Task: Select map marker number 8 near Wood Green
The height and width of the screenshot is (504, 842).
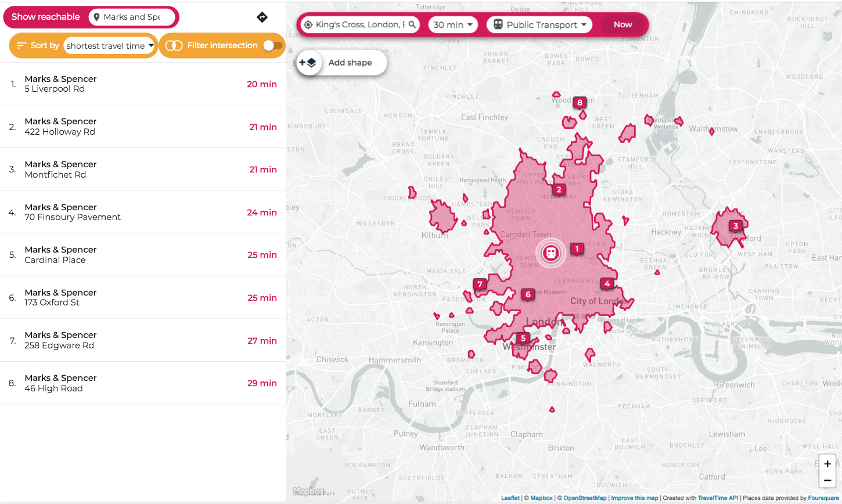Action: pyautogui.click(x=579, y=103)
